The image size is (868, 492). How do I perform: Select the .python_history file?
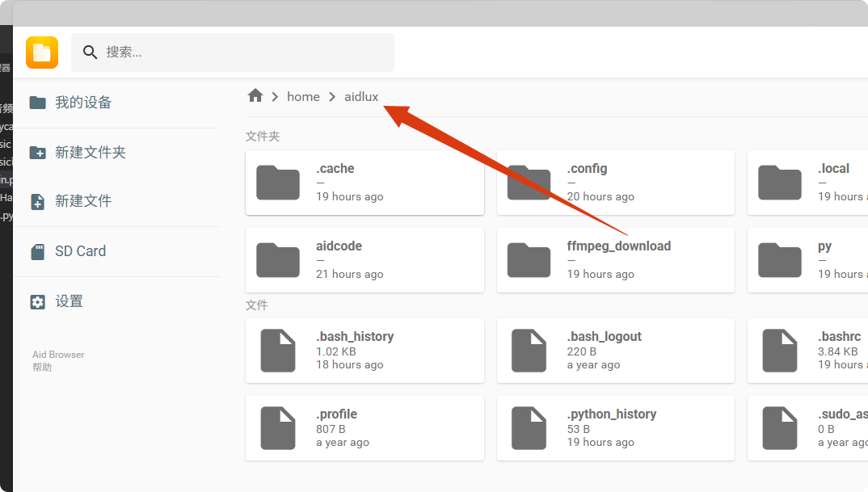(x=615, y=428)
